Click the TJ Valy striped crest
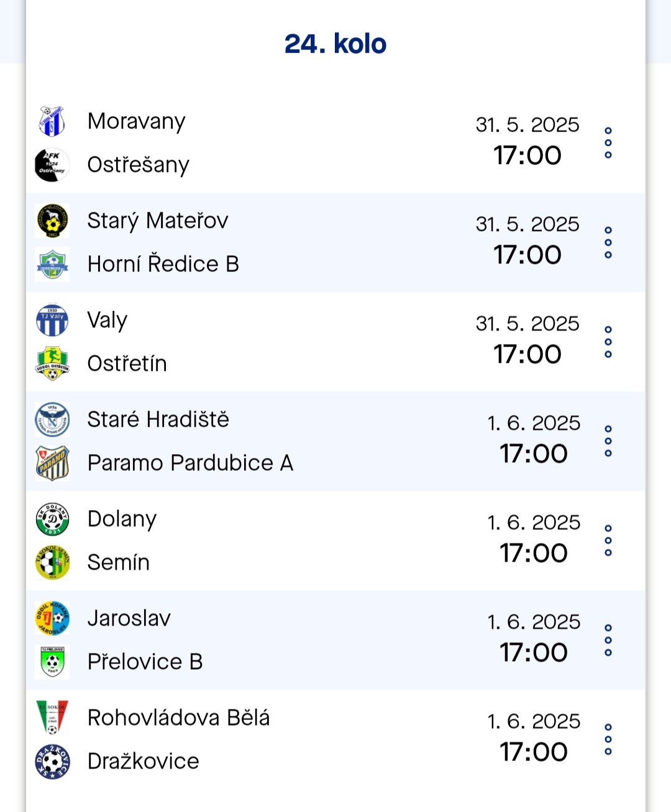 click(52, 320)
